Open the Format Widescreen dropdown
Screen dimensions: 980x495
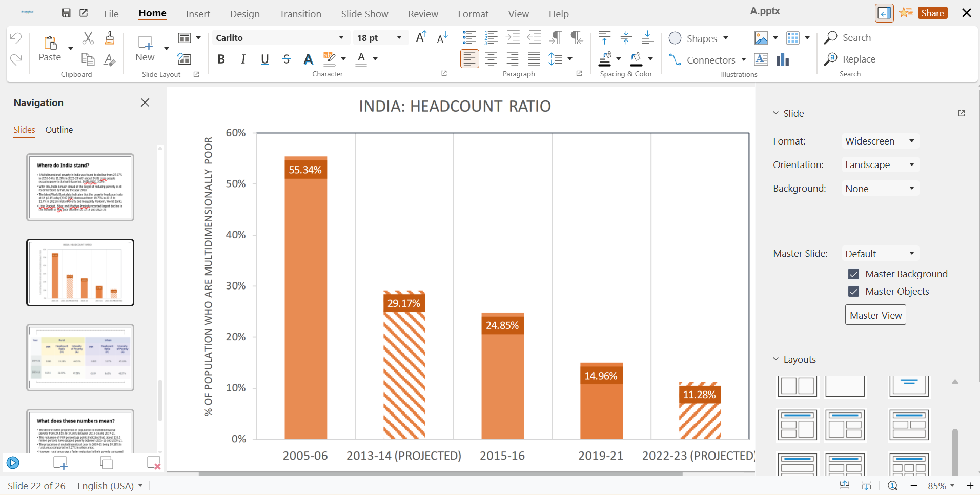(x=880, y=141)
